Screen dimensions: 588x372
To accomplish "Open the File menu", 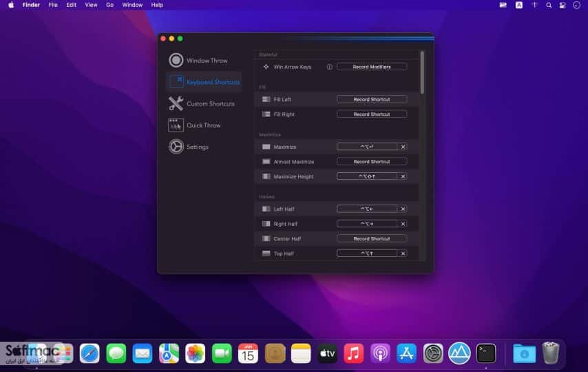I will [53, 5].
